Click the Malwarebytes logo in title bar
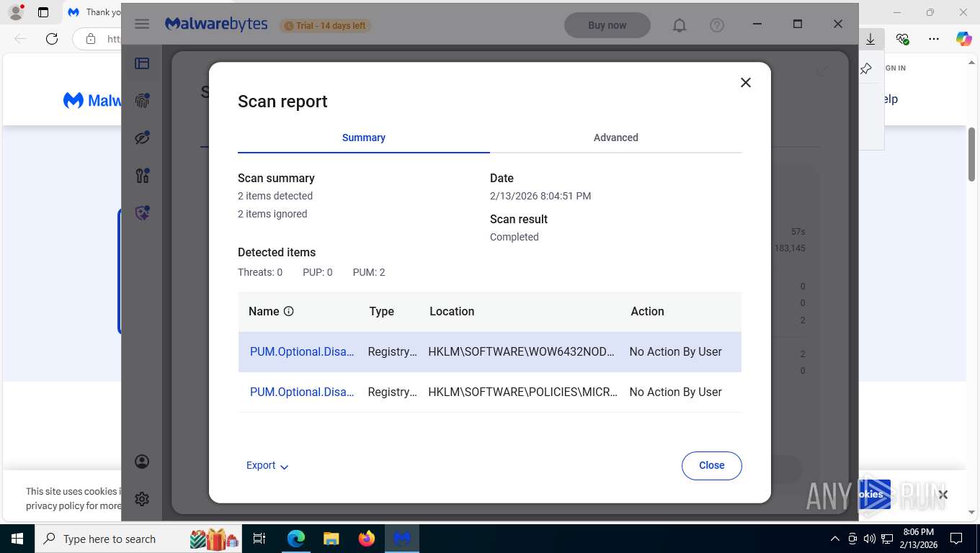The height and width of the screenshot is (553, 980). (x=216, y=24)
